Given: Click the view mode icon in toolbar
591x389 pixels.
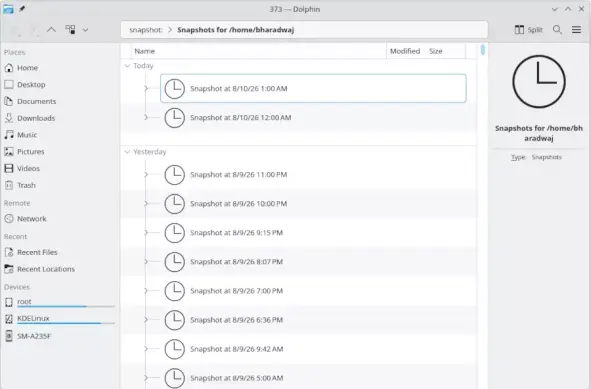Looking at the screenshot, I should [x=70, y=29].
